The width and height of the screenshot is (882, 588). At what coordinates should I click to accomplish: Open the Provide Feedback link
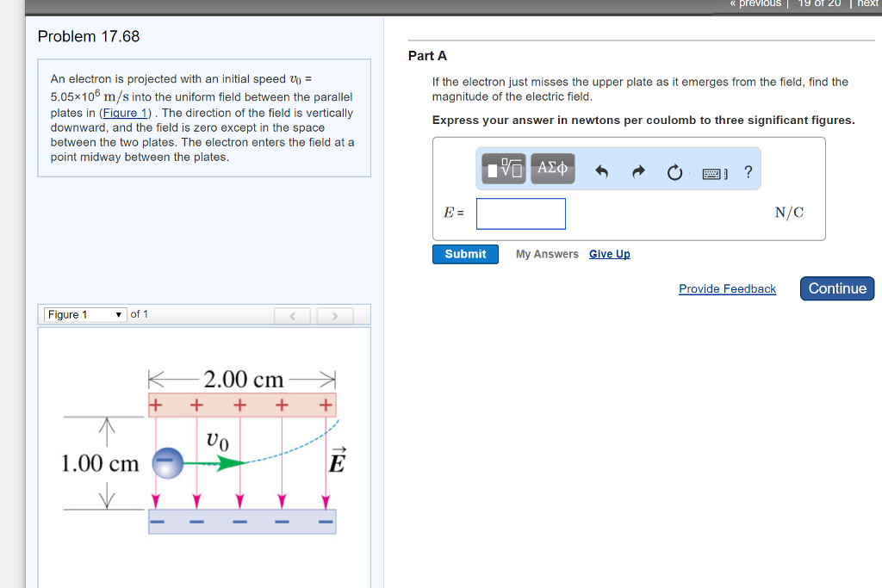point(727,289)
